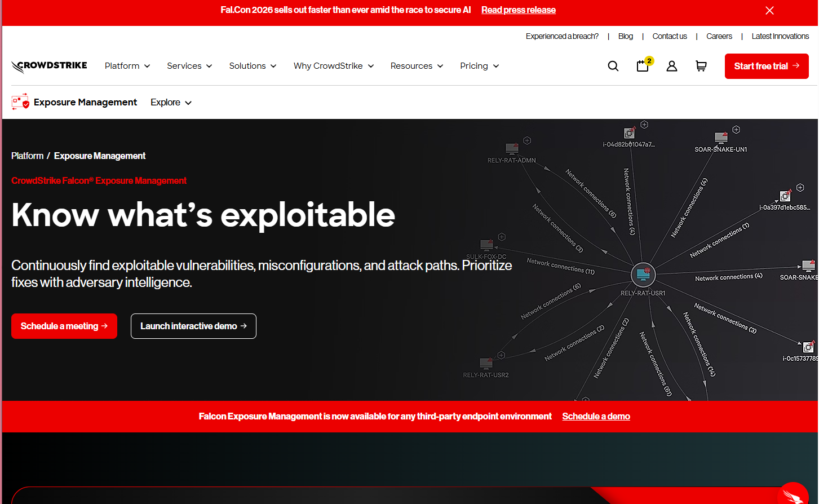Viewport: 819px width, 504px height.
Task: Open the falcon chat widget
Action: pos(793,494)
